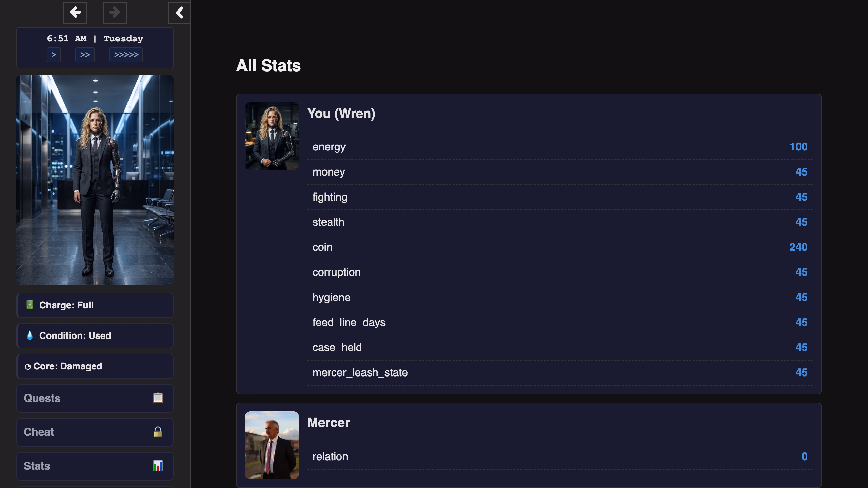Screen dimensions: 868x488
Task: Click the bar chart Stats icon
Action: tap(158, 466)
